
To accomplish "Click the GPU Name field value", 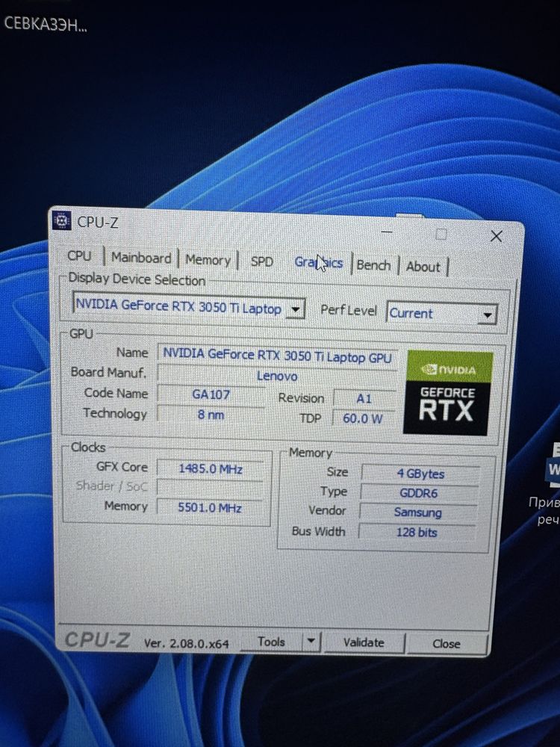I will point(278,356).
